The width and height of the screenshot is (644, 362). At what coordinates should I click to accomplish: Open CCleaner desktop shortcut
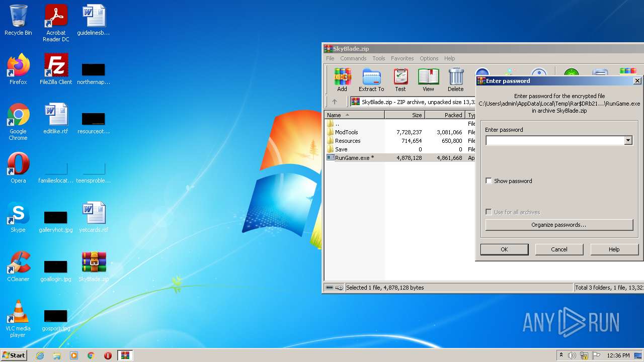click(x=18, y=266)
